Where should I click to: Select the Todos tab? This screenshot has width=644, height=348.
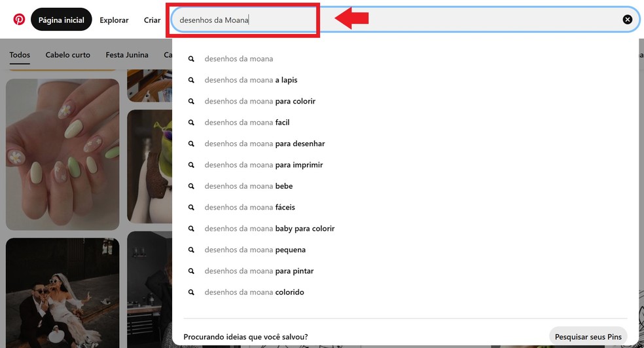(x=20, y=54)
